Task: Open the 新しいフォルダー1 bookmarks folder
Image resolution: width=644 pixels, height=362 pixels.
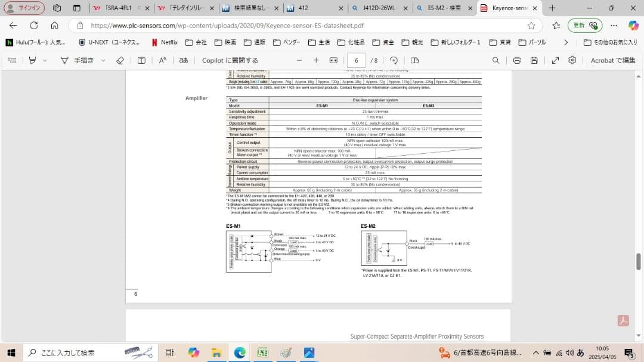Action: coord(456,42)
